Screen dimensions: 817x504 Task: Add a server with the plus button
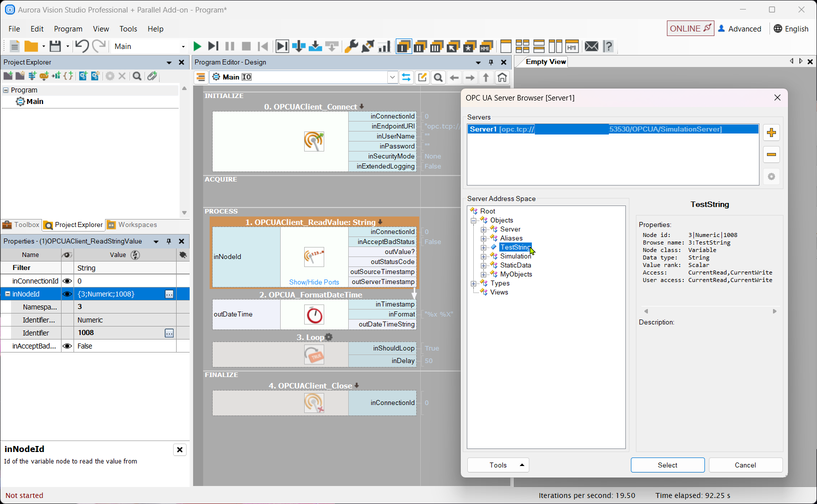click(x=771, y=132)
